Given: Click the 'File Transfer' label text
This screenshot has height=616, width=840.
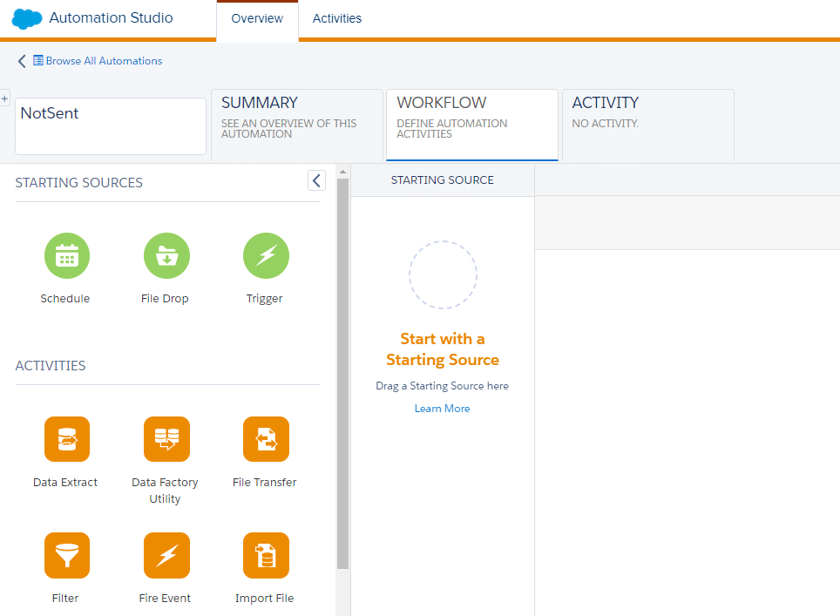Looking at the screenshot, I should coord(265,482).
